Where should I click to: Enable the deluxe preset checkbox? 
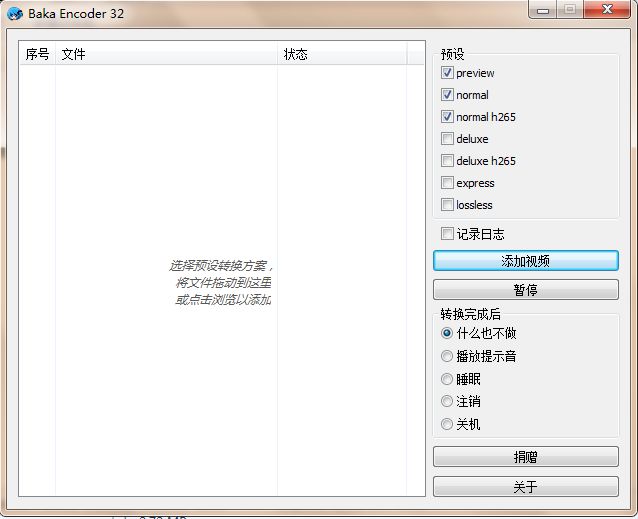(x=447, y=139)
